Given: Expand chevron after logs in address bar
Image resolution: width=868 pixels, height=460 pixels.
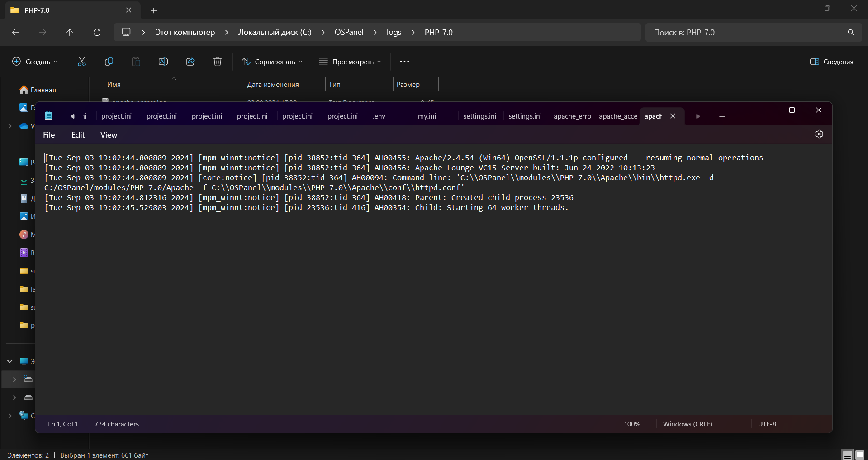Looking at the screenshot, I should coord(413,32).
